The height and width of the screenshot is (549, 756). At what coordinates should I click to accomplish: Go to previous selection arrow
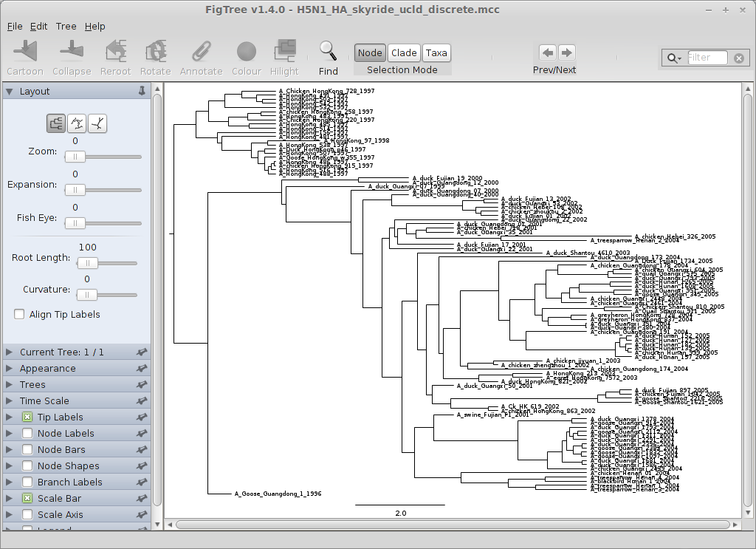(x=547, y=52)
